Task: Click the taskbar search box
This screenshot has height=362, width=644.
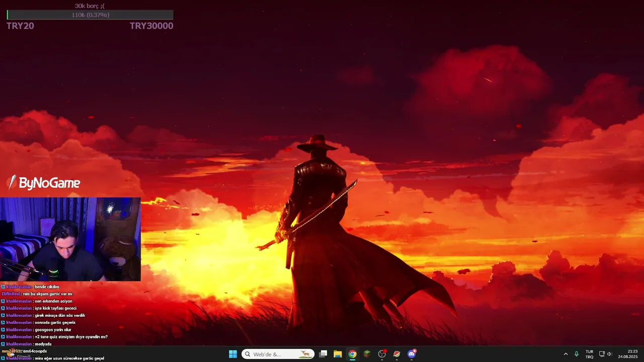Action: (x=278, y=354)
